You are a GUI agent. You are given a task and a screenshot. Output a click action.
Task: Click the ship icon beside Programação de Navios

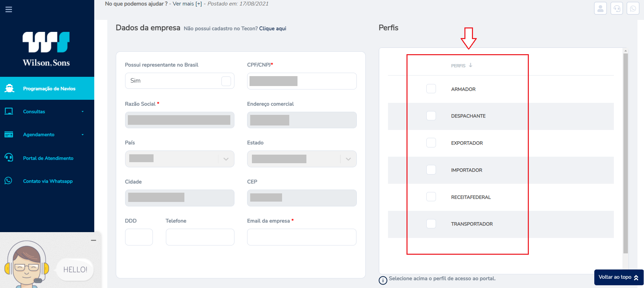tap(9, 88)
